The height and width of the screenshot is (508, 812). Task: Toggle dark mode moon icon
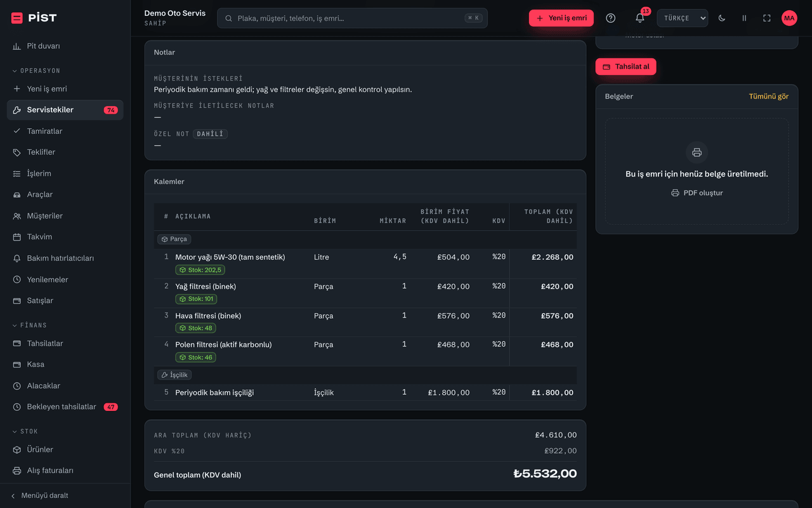click(x=722, y=18)
